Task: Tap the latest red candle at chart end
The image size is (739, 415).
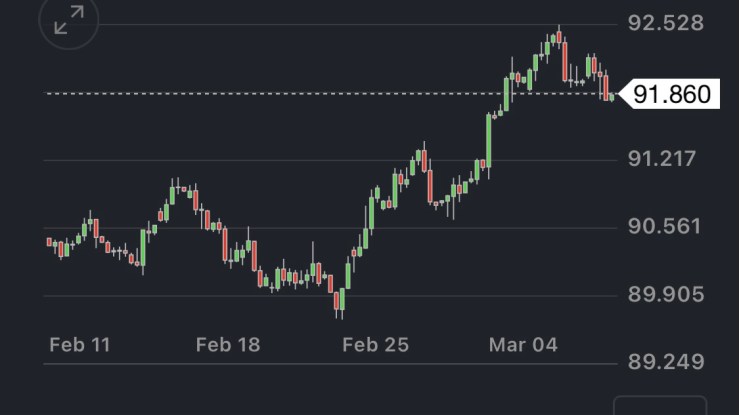Action: 605,86
